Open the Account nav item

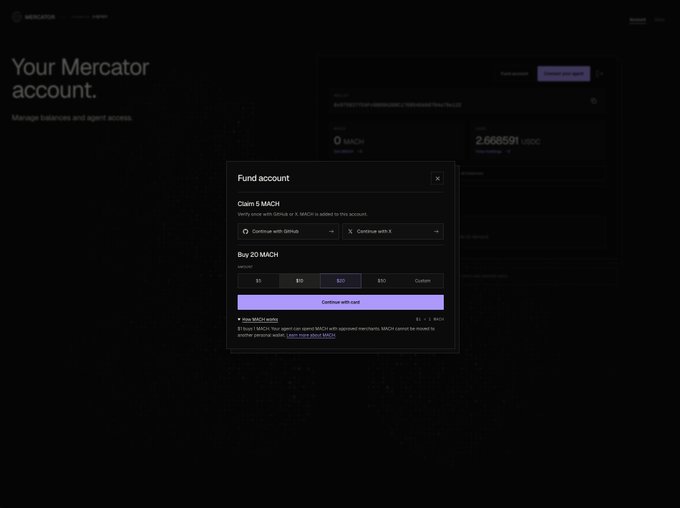click(638, 20)
